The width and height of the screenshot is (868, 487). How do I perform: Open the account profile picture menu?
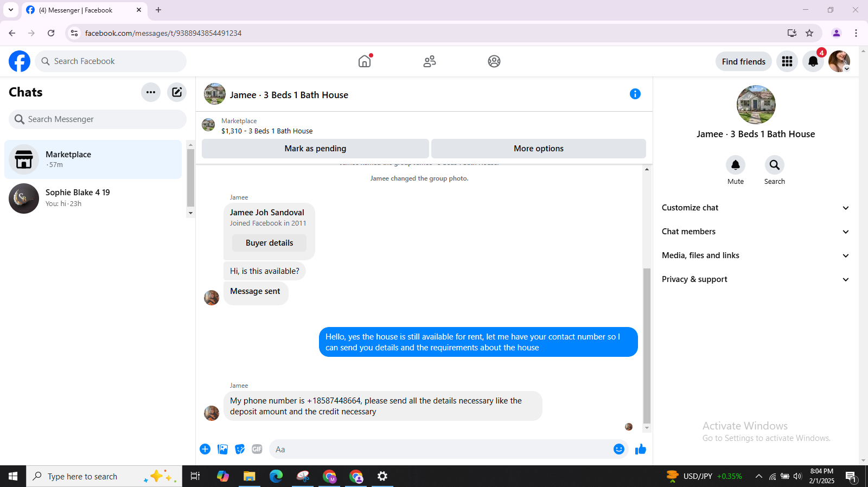pos(839,61)
